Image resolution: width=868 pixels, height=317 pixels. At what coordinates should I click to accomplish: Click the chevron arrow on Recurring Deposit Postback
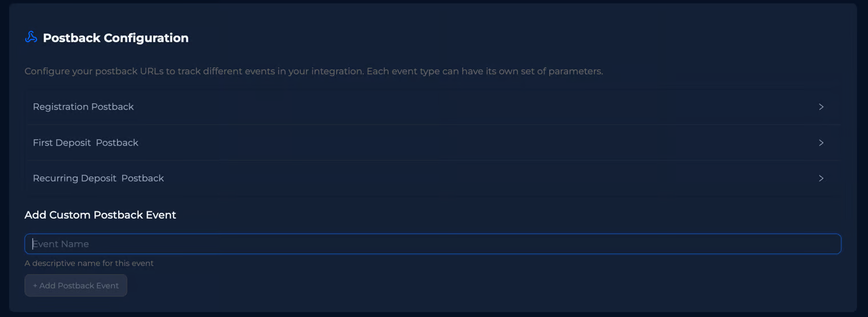821,178
